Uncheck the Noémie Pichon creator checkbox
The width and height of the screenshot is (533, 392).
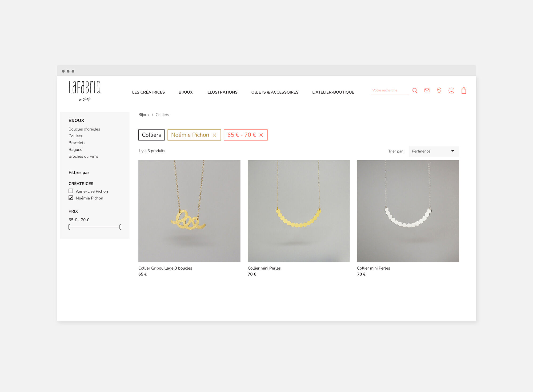[x=71, y=198]
